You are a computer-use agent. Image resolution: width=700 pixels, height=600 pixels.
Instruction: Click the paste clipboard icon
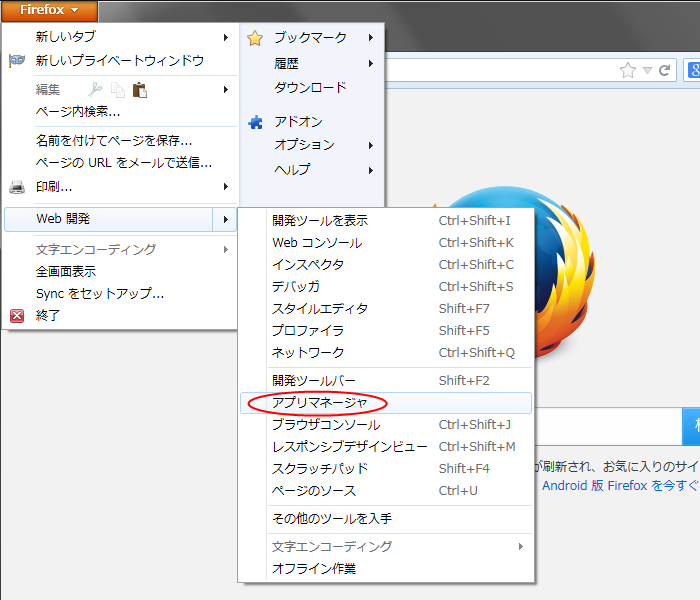click(x=140, y=90)
